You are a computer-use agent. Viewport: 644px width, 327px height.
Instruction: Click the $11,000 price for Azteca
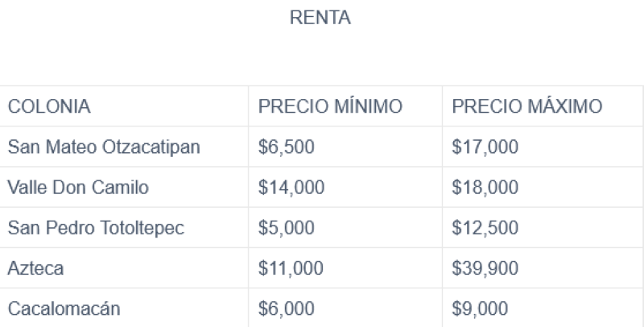pos(291,268)
